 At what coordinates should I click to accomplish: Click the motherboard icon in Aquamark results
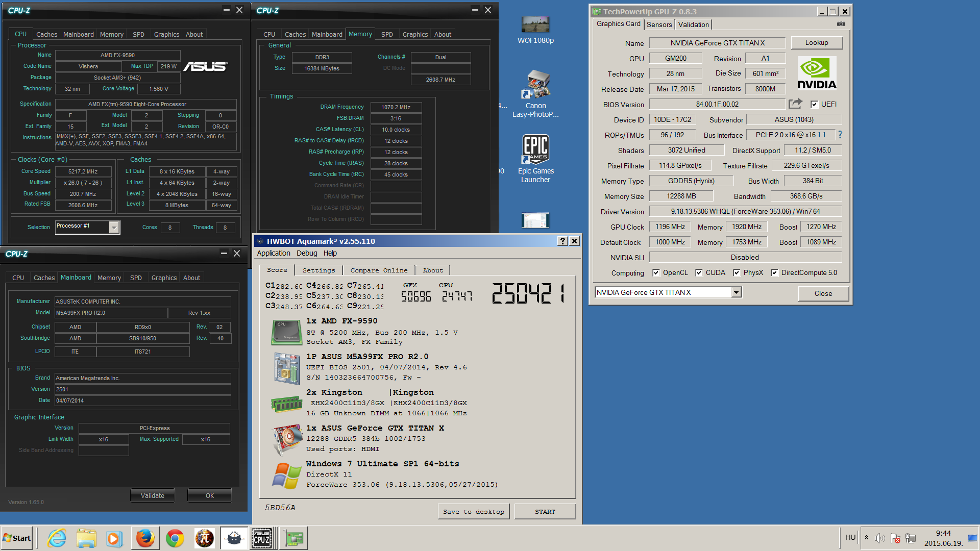coord(287,368)
